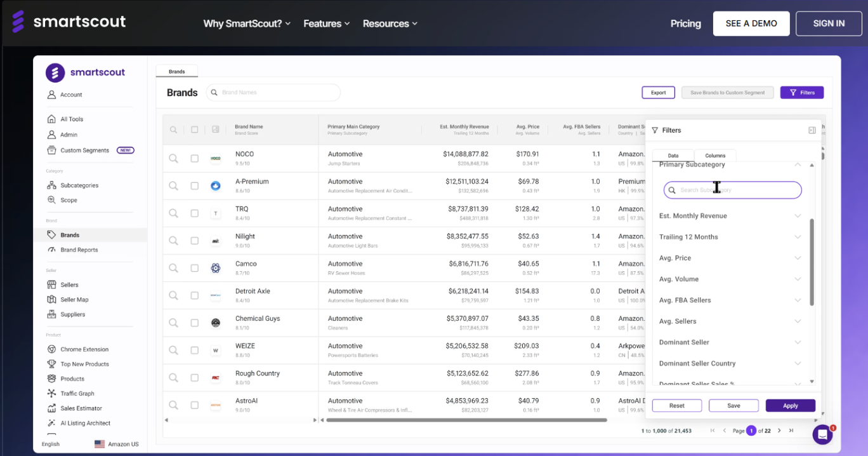Image resolution: width=868 pixels, height=456 pixels.
Task: Select the Brands tab above the table
Action: click(177, 72)
